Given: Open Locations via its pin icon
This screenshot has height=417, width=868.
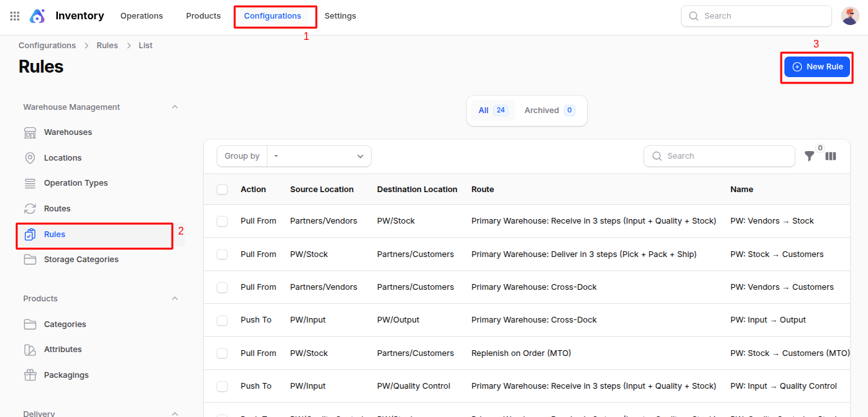Looking at the screenshot, I should pos(30,158).
